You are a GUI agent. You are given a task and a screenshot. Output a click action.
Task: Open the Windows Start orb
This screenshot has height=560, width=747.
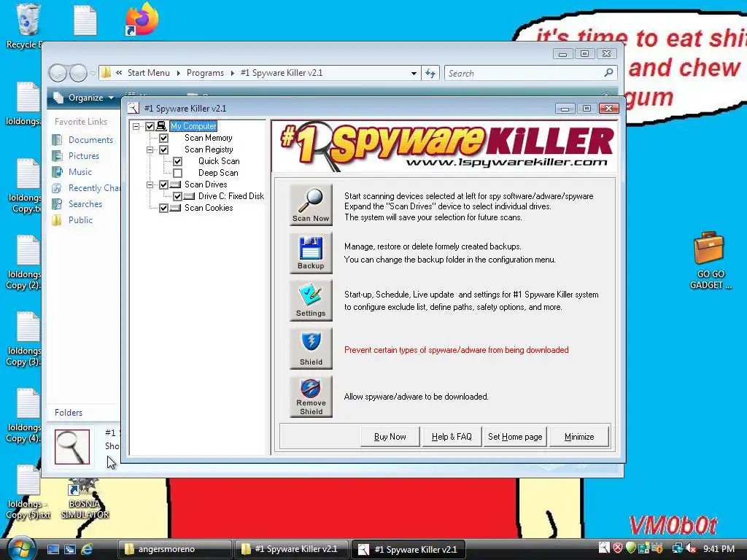(22, 548)
